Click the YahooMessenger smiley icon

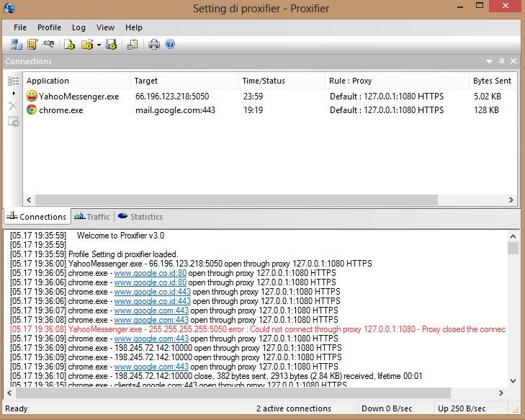click(x=32, y=96)
